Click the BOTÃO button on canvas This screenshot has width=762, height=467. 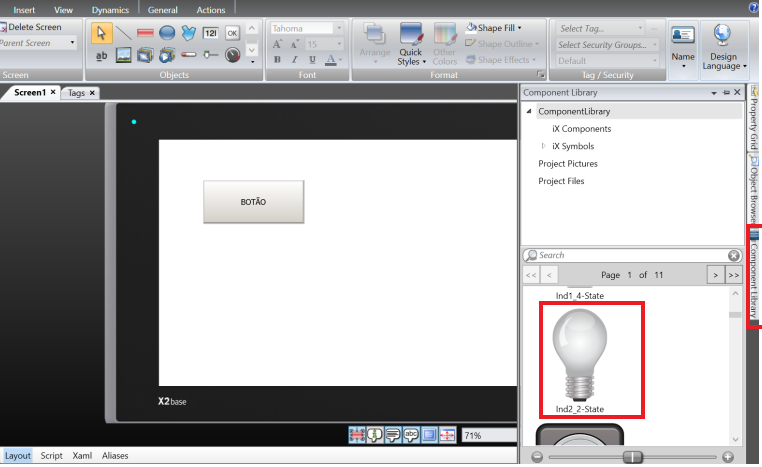point(253,202)
